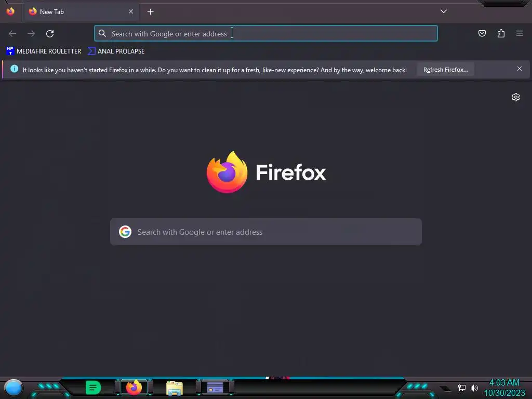
Task: Open File Explorer from taskbar
Action: [x=175, y=388]
